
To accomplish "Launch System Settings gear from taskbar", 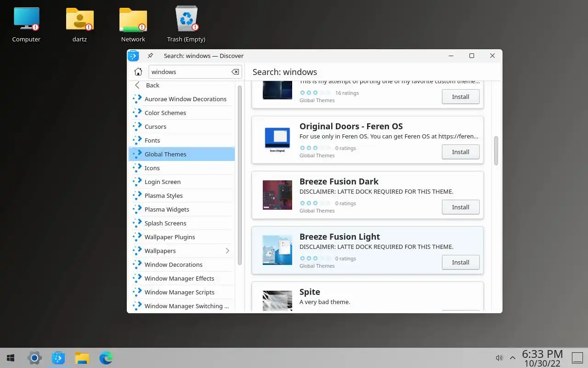I will point(34,358).
